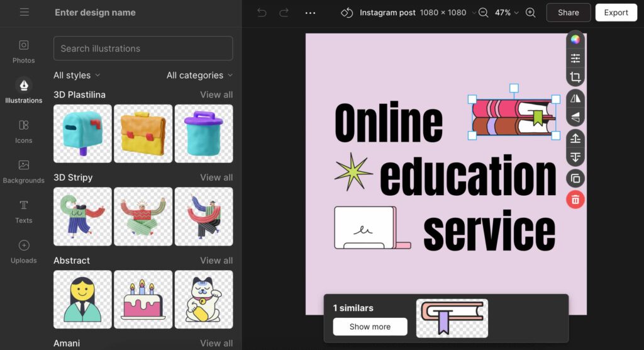Duplicate the selected books illustration
Screen dimensions: 644x350
point(575,179)
